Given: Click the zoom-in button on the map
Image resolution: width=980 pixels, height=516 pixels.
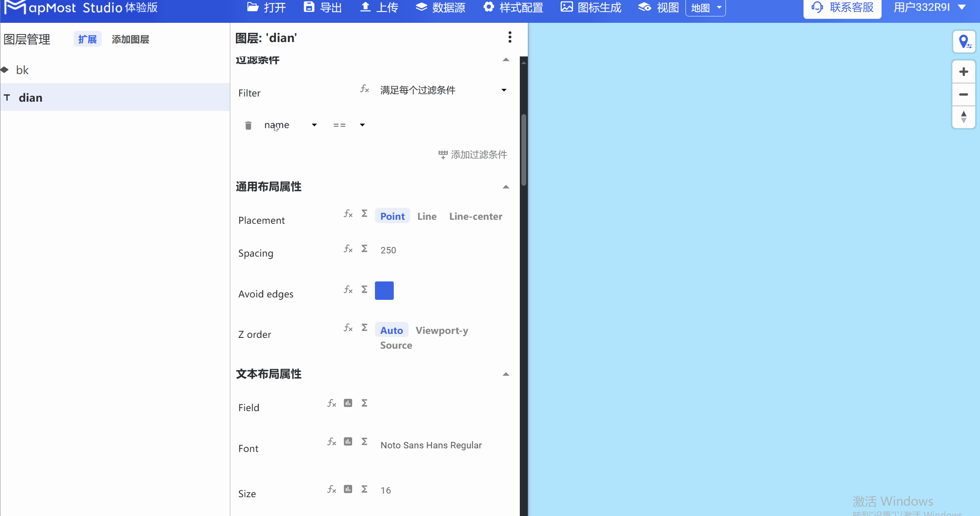Looking at the screenshot, I should (x=964, y=72).
